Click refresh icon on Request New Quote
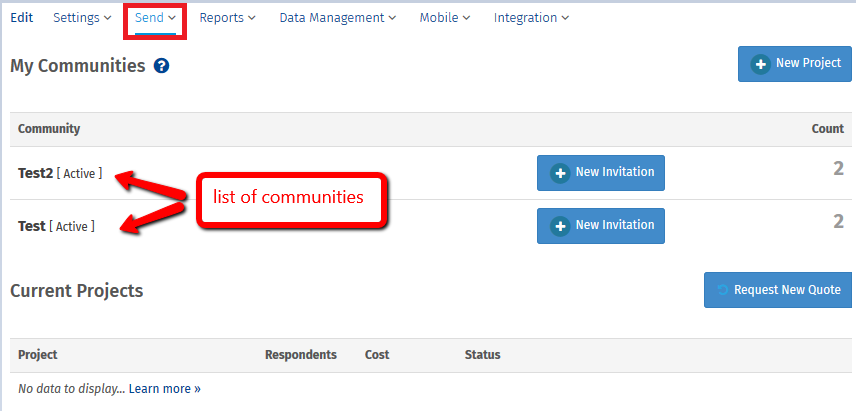Screen dimensions: 856x411 pos(722,290)
